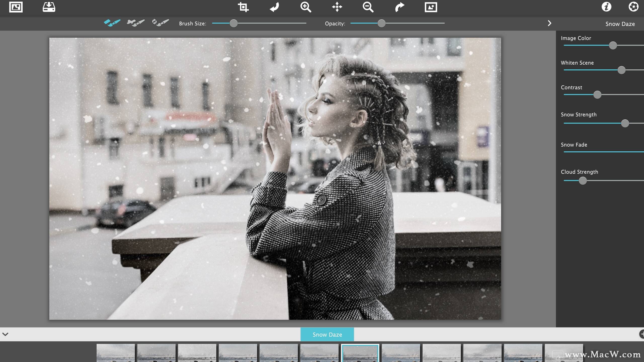Image resolution: width=644 pixels, height=362 pixels.
Task: Select the Crop tool
Action: [x=243, y=7]
